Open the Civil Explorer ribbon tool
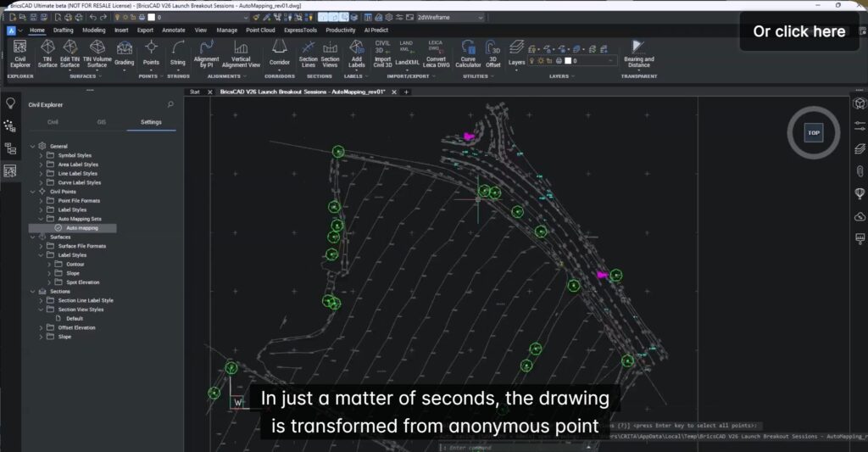This screenshot has width=868, height=452. [20, 53]
